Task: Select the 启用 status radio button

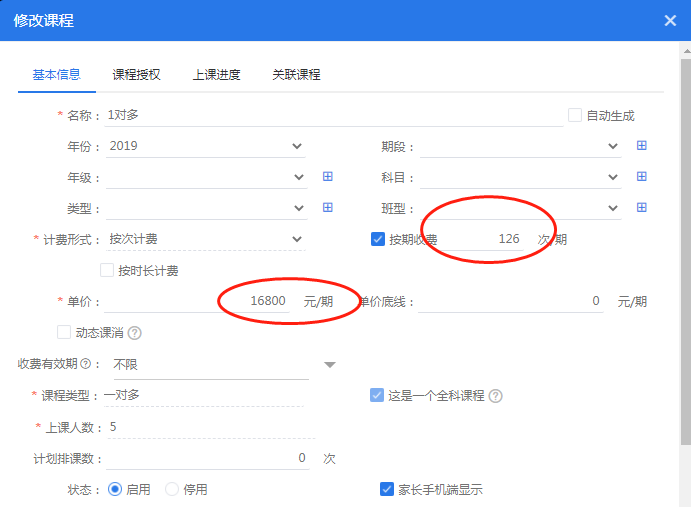Action: [115, 489]
